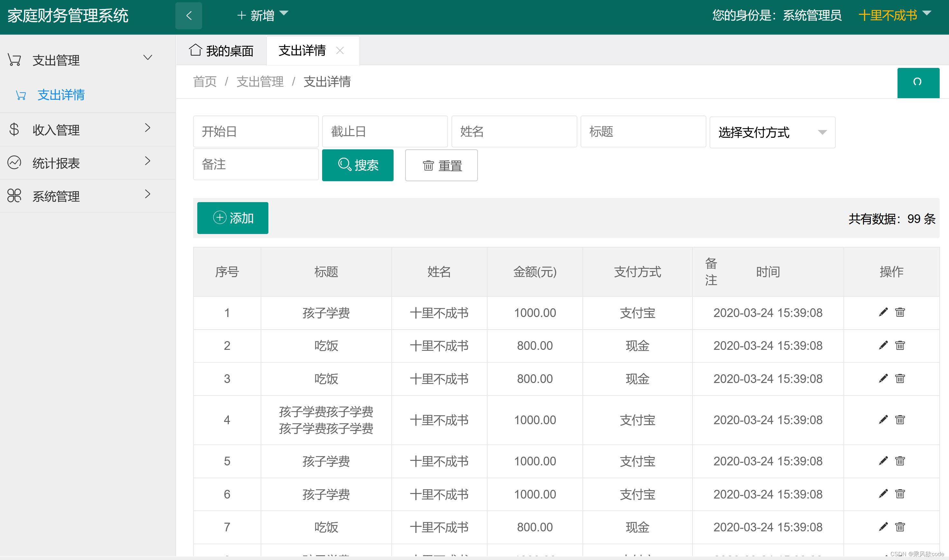Image resolution: width=949 pixels, height=560 pixels.
Task: Click inside the 姓名 input field
Action: coord(514,131)
